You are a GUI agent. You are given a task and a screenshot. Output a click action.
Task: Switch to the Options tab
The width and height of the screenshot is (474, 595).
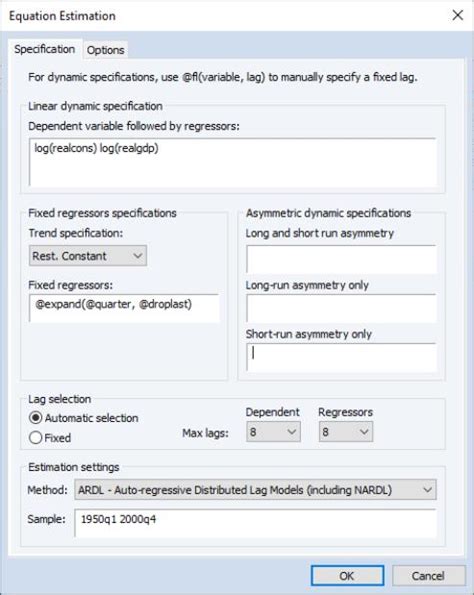coord(105,50)
